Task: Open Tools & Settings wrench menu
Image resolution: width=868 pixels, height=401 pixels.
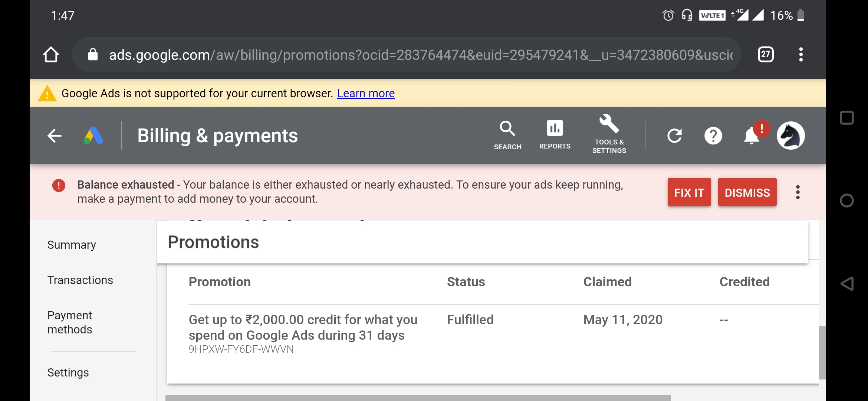Action: tap(609, 134)
